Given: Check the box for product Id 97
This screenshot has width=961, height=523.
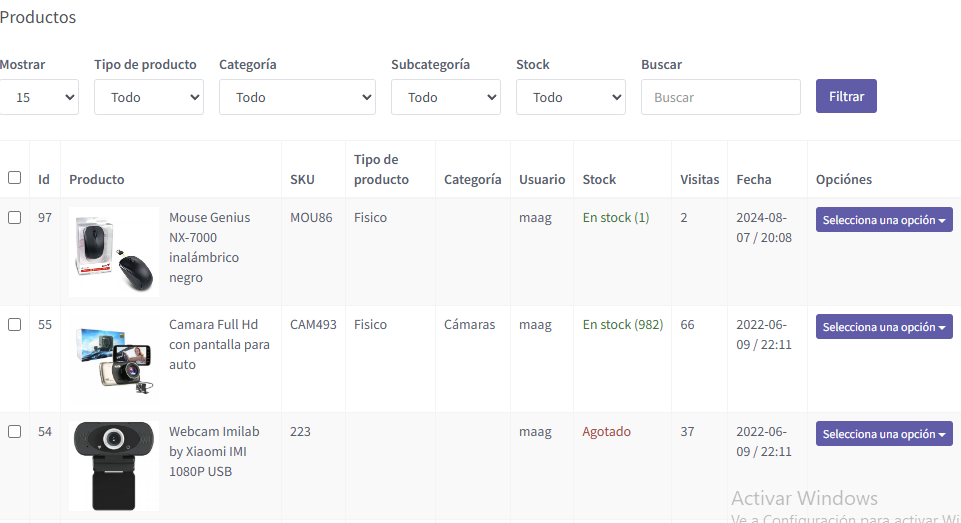Looking at the screenshot, I should point(14,218).
